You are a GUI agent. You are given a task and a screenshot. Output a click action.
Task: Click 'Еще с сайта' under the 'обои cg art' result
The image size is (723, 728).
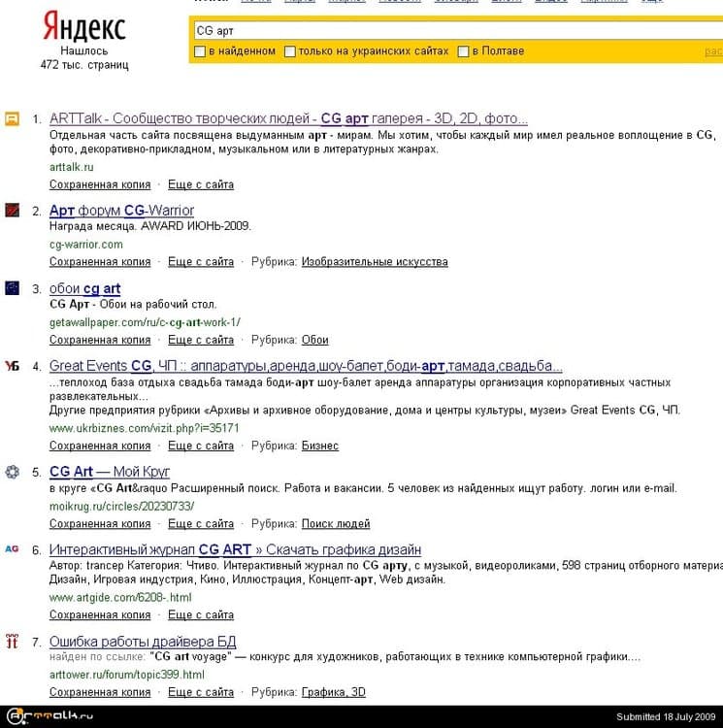coord(200,340)
